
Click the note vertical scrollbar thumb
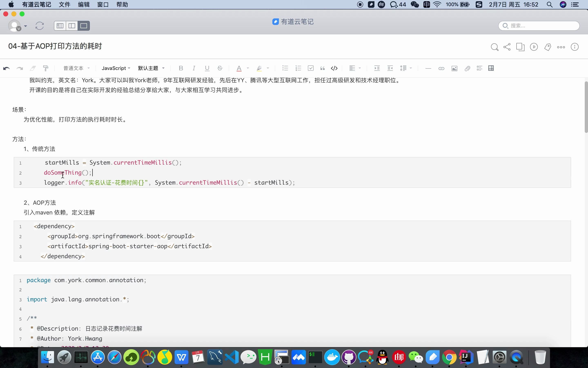pyautogui.click(x=586, y=107)
